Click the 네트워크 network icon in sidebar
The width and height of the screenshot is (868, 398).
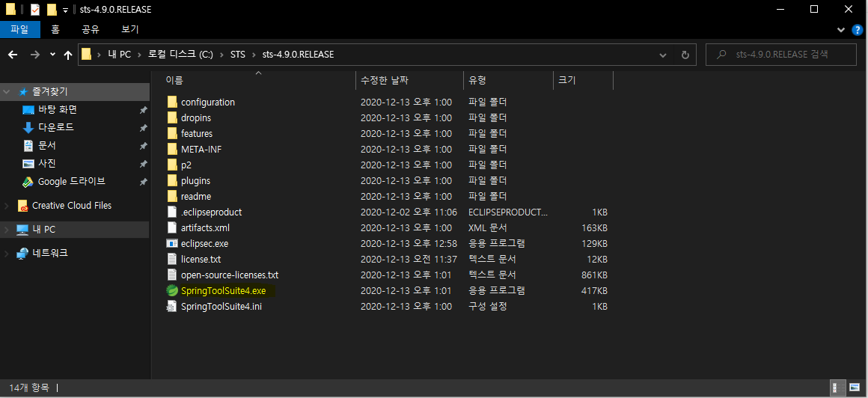[x=22, y=254]
